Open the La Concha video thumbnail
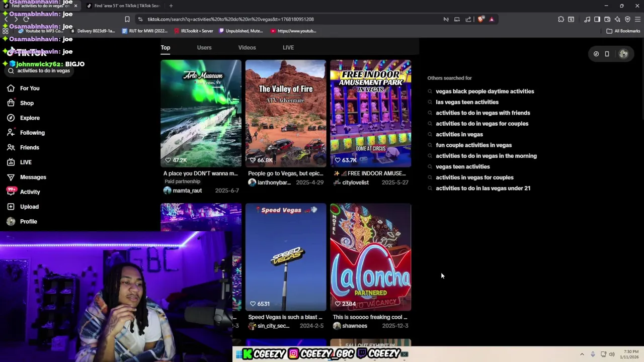This screenshot has height=362, width=644. coord(370,257)
